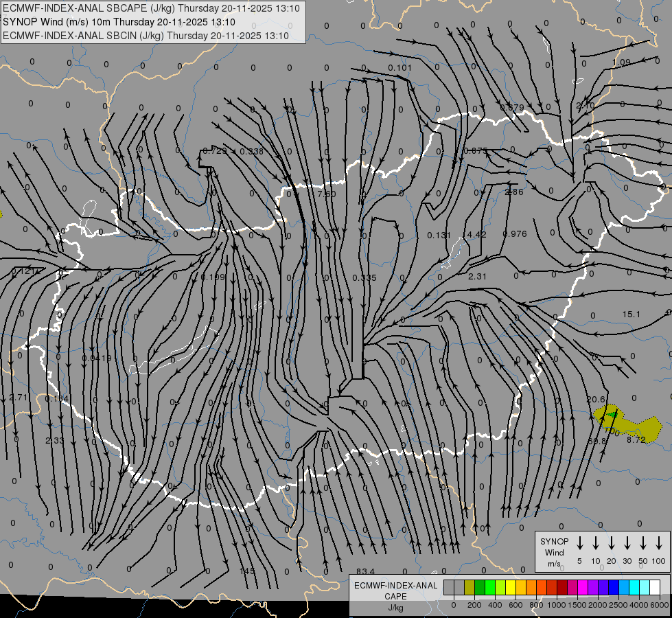Viewport: 672px width, 618px height.
Task: Click the 600 tick label on CAPE scale
Action: [515, 605]
